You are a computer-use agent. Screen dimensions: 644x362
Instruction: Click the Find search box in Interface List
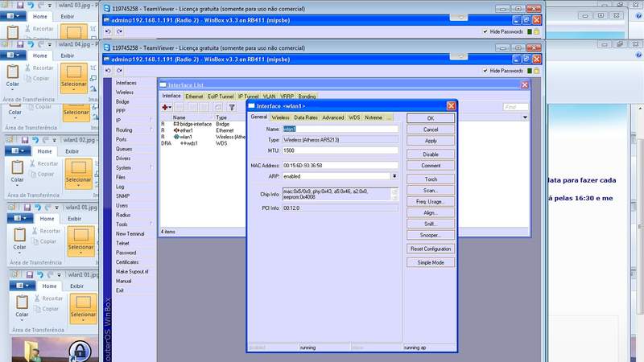515,107
